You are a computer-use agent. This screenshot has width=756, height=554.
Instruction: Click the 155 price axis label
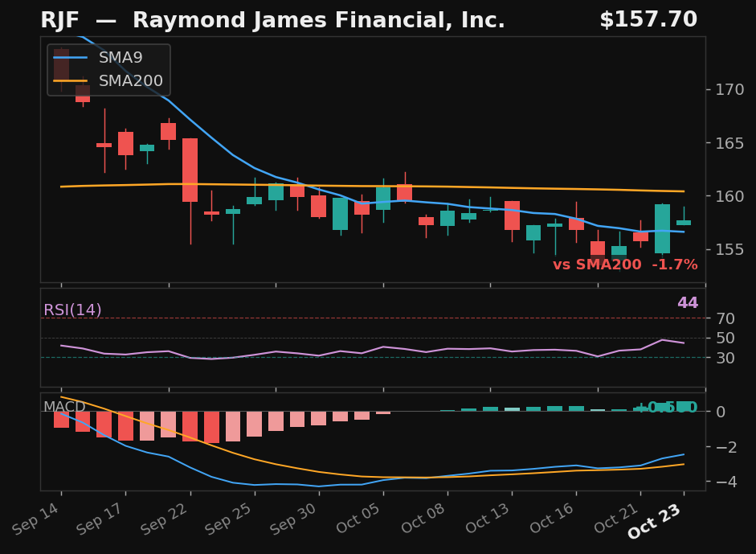(730, 249)
